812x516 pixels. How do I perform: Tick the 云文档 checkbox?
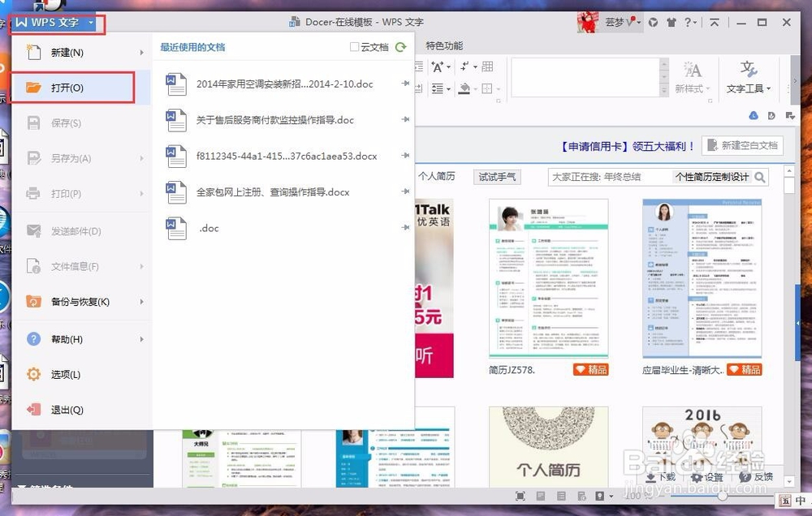(354, 47)
